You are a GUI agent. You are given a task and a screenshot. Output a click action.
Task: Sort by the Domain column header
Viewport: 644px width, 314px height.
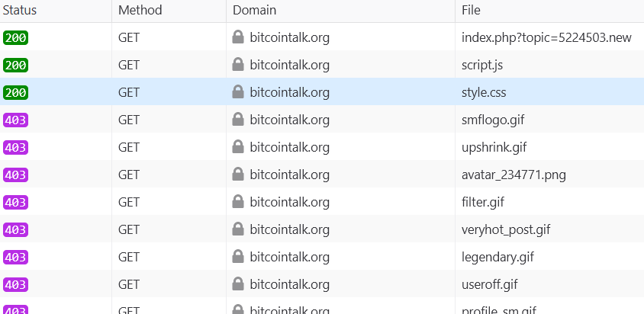click(340, 10)
